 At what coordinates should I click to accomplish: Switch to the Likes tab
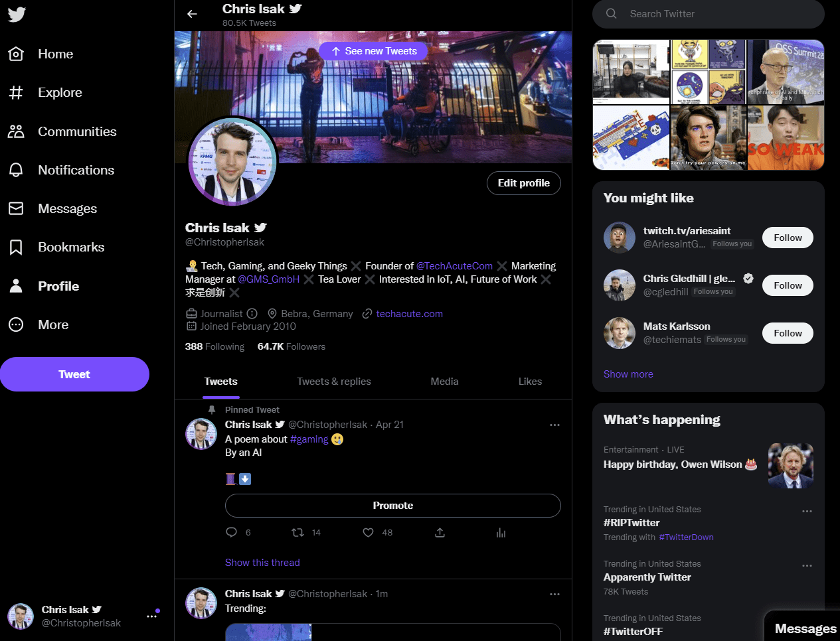point(530,382)
